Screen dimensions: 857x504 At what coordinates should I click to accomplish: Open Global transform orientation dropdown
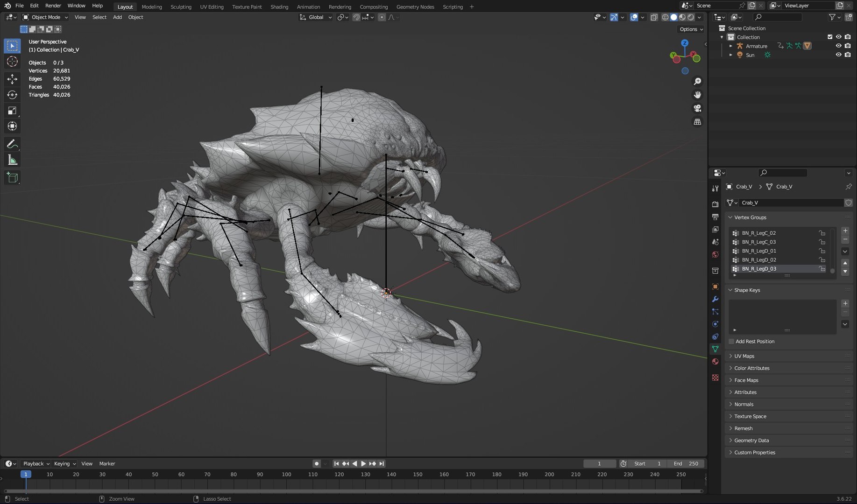pos(316,17)
